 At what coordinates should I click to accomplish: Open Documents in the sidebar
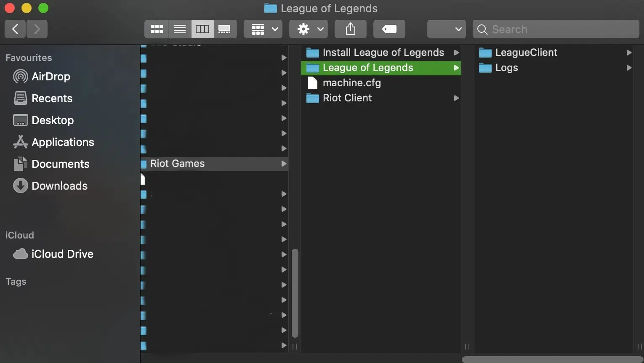point(51,164)
